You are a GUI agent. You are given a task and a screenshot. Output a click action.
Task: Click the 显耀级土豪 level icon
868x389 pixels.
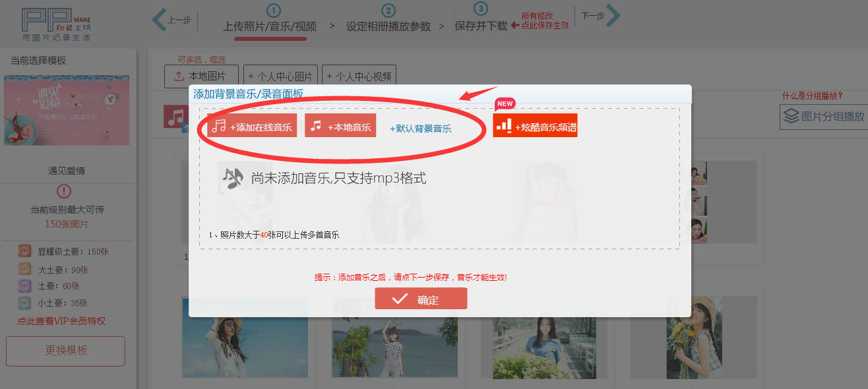point(24,251)
